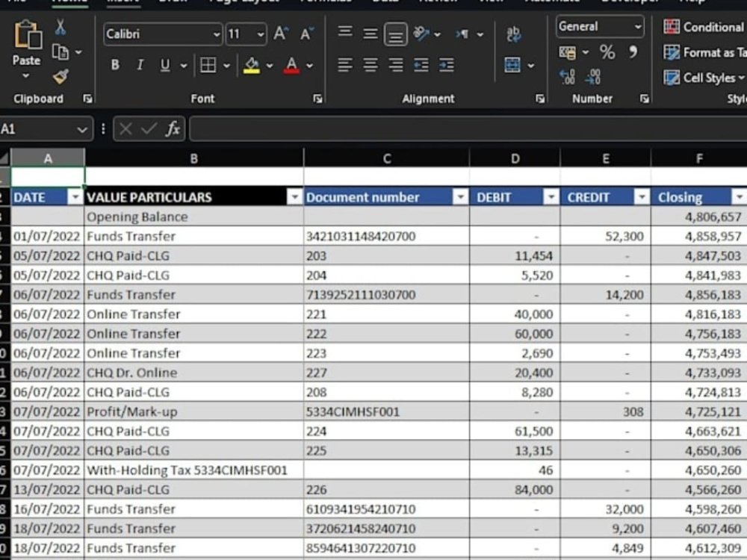Open the Paste options menu arrow

(x=25, y=75)
